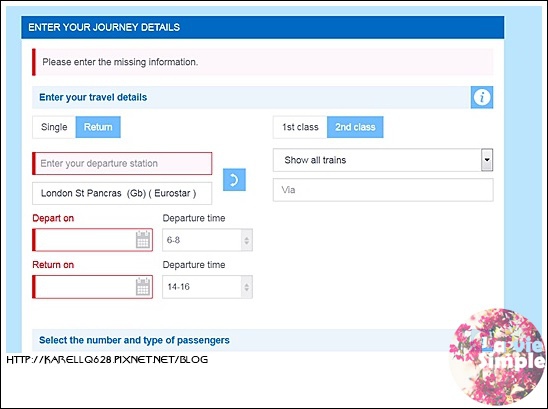Click the London St Pancras destination field

(x=122, y=193)
